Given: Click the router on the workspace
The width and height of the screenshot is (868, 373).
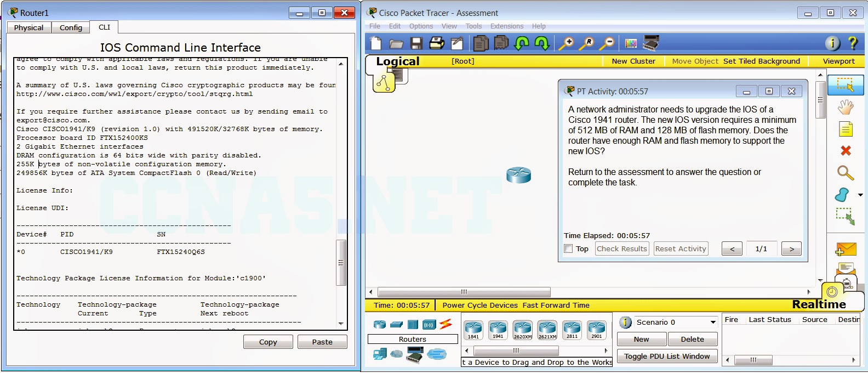Looking at the screenshot, I should point(518,175).
